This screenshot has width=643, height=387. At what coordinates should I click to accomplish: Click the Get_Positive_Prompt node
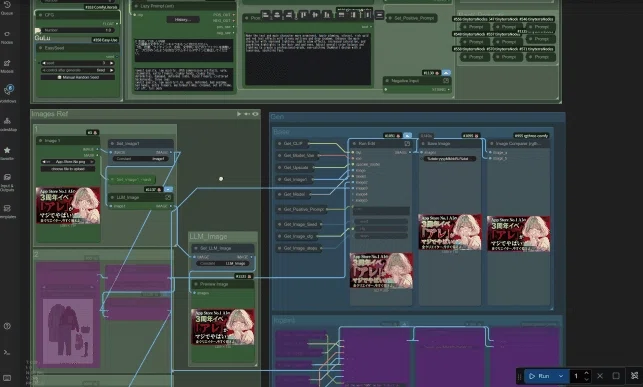point(301,209)
